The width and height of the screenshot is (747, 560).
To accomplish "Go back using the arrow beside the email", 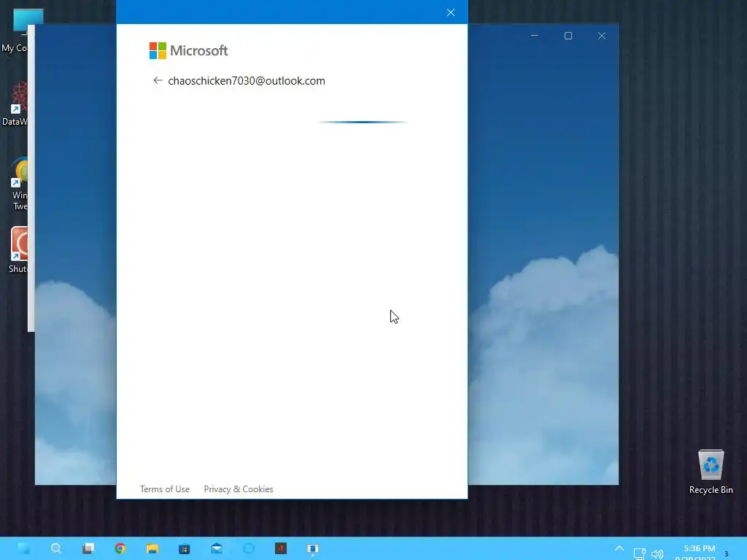I will 158,80.
